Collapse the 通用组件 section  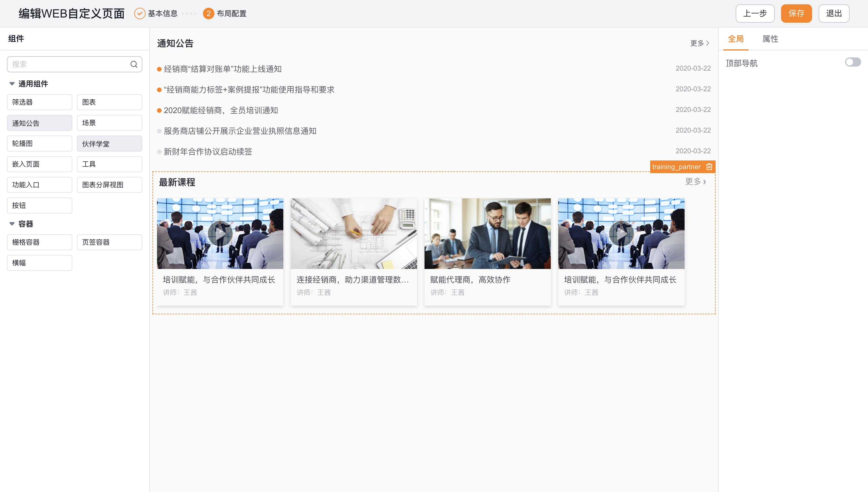pyautogui.click(x=12, y=84)
